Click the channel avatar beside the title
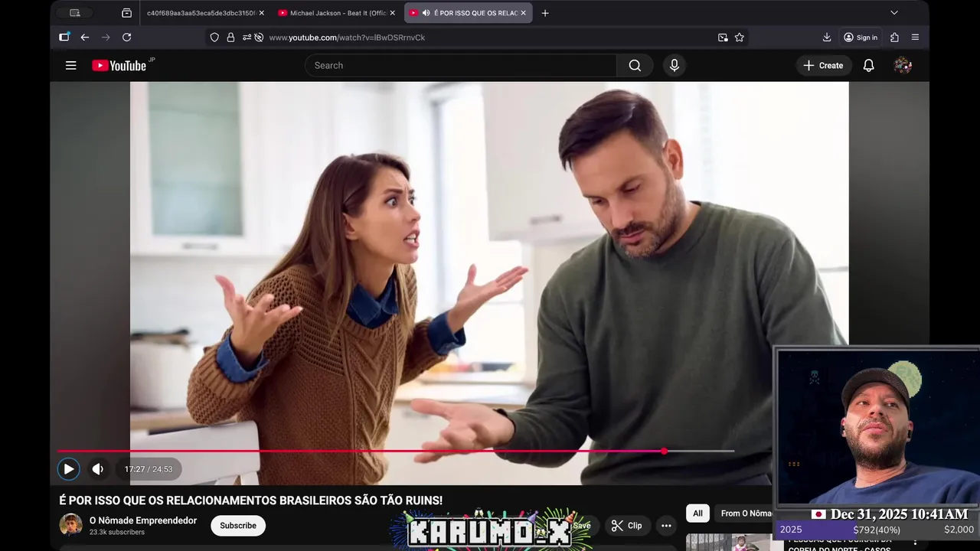This screenshot has height=551, width=980. (71, 525)
